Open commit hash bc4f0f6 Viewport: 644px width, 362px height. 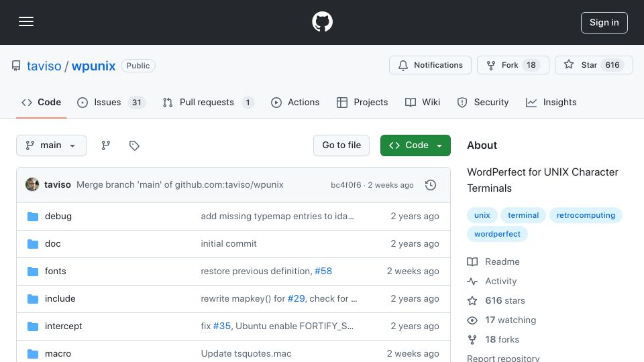(x=346, y=185)
